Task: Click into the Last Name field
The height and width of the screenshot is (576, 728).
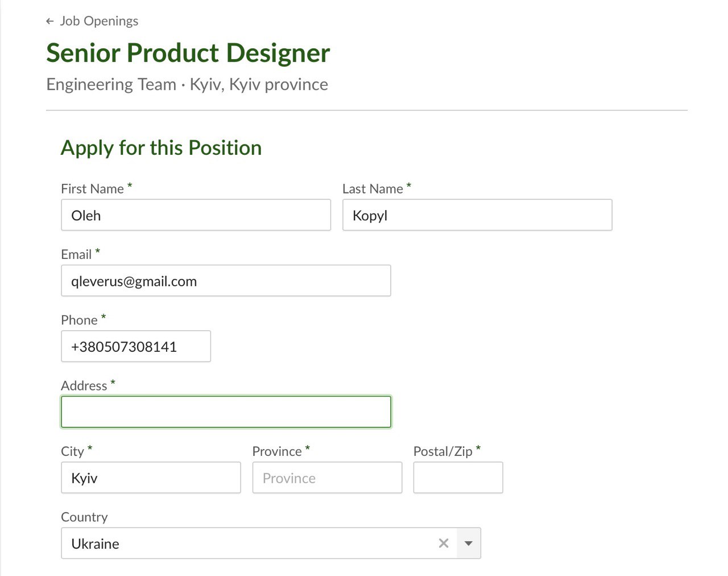Action: [477, 215]
